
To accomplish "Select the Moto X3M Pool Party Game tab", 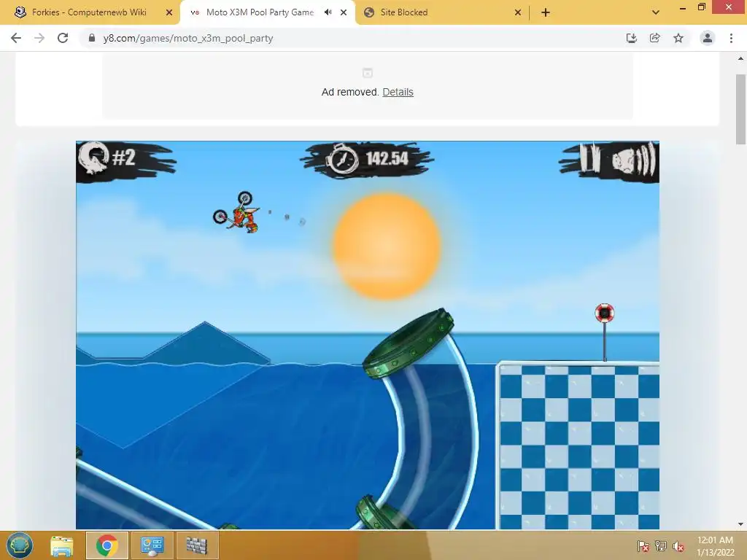I will pos(260,12).
